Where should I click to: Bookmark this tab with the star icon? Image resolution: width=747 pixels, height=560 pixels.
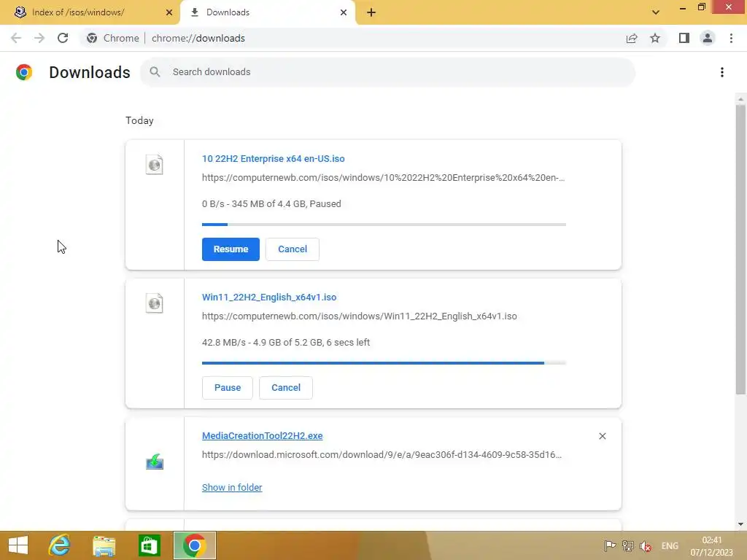(x=655, y=38)
